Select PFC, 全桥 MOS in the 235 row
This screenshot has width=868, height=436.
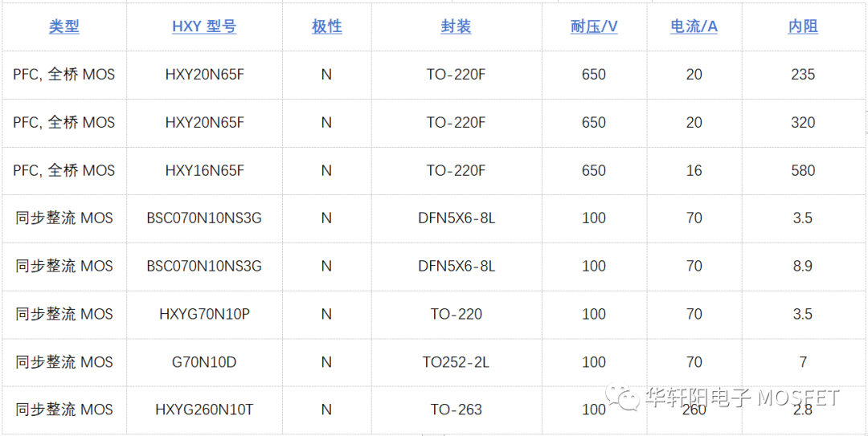click(64, 74)
